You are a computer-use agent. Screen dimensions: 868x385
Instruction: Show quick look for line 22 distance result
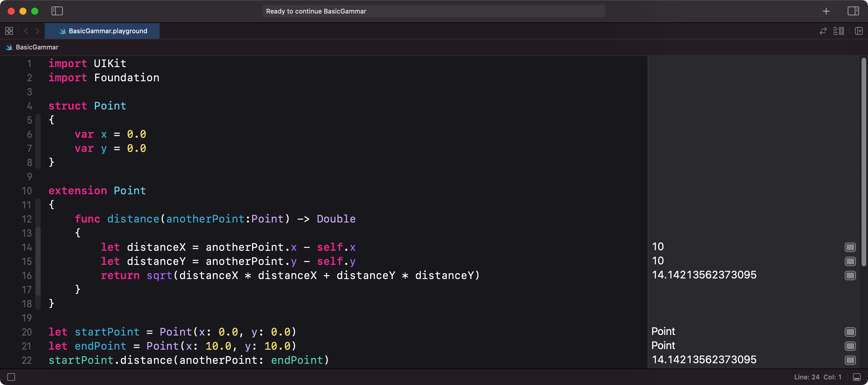tap(850, 360)
